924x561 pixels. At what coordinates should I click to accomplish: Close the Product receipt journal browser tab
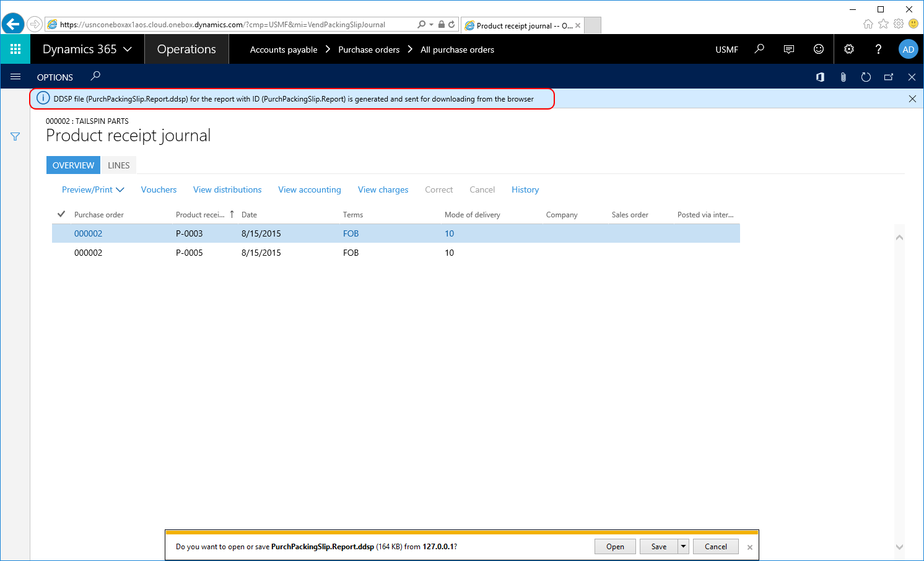coord(578,25)
